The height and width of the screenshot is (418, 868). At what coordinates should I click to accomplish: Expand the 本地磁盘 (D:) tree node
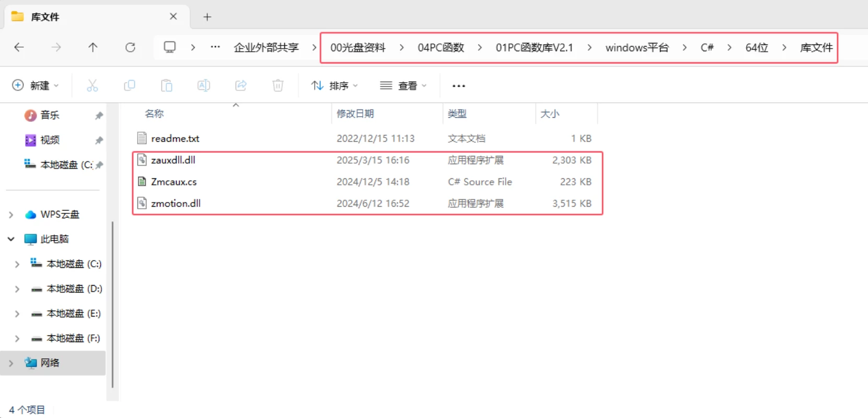[x=17, y=289]
